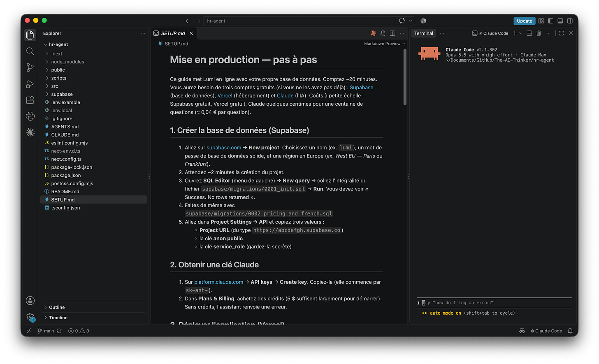Maximize the terminal panel size
599x364 pixels.
coord(561,33)
